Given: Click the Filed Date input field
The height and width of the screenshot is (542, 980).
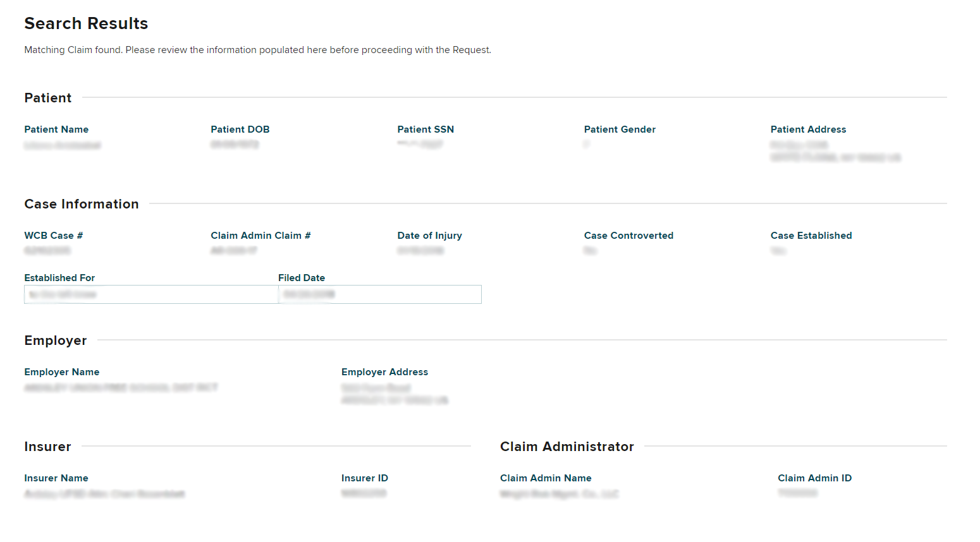Looking at the screenshot, I should point(379,294).
